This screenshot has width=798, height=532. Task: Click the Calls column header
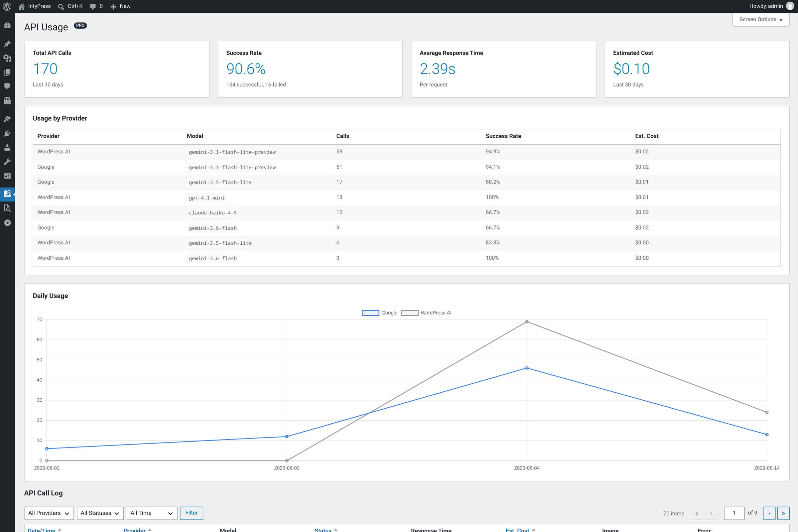(x=342, y=136)
